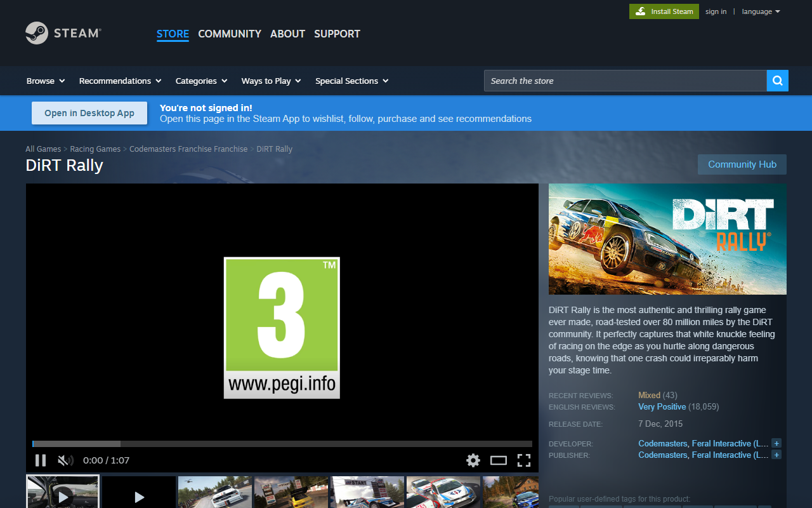Expand the Browse menu
Screen dimensions: 812x508
46,81
